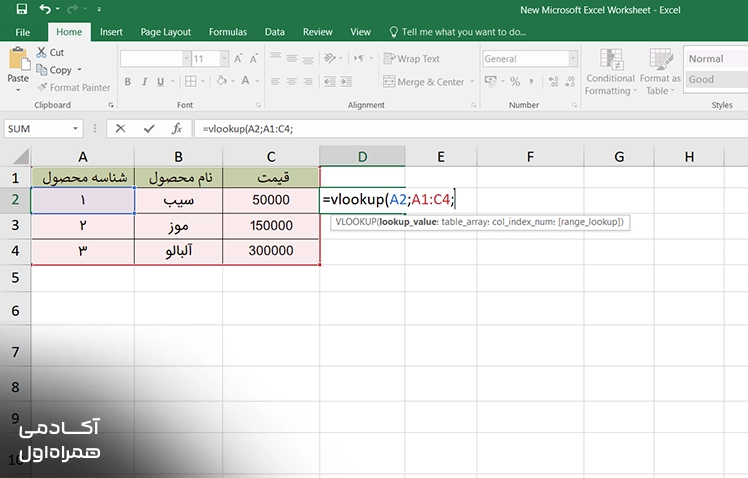Click Increase Decimal icon
The image size is (748, 478).
tap(553, 82)
